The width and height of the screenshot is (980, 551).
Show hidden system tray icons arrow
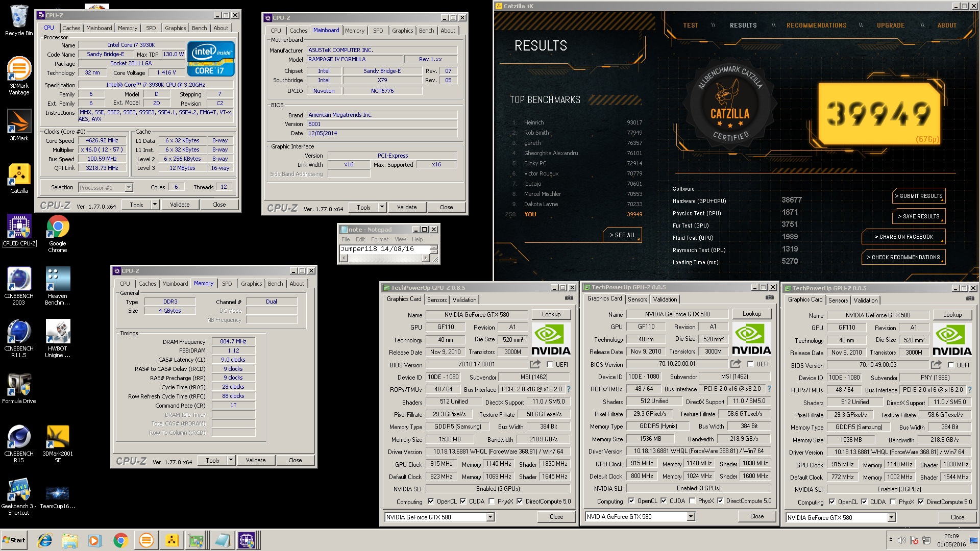891,540
